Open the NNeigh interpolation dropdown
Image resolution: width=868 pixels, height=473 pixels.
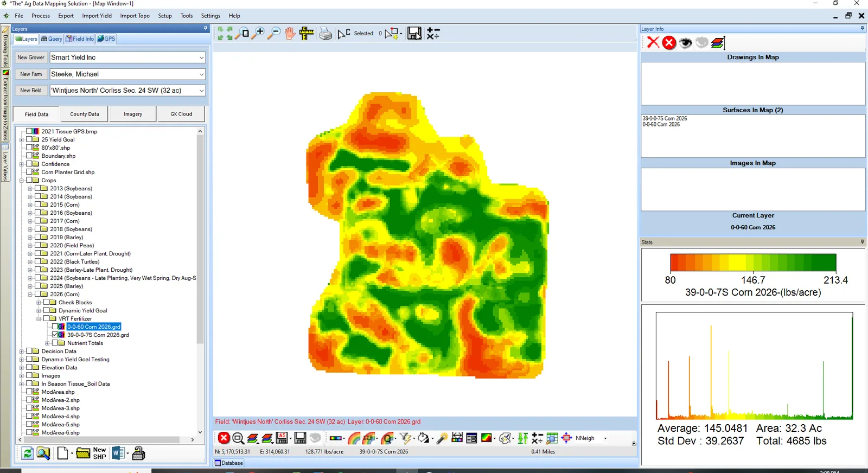coord(605,438)
